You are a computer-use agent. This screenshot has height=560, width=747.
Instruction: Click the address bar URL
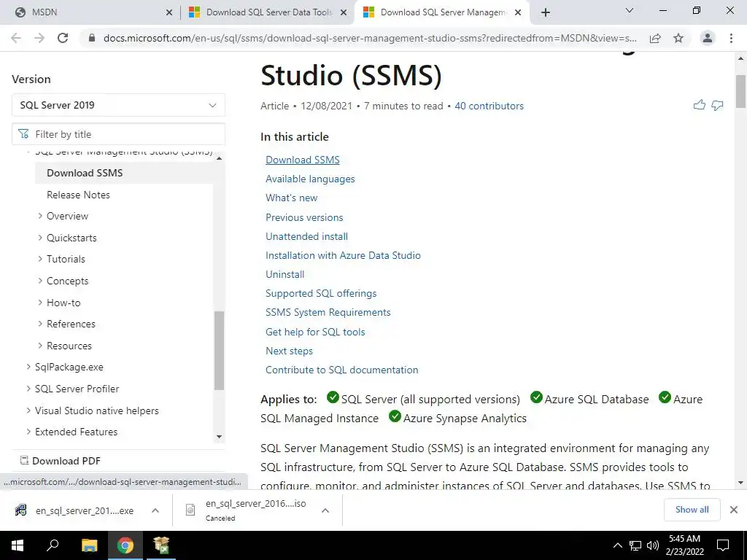click(370, 38)
